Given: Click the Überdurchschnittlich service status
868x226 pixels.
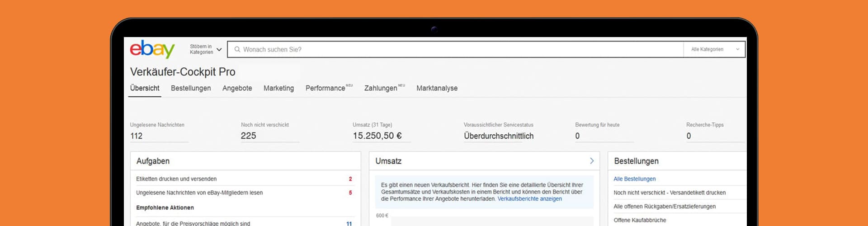Looking at the screenshot, I should (x=499, y=136).
